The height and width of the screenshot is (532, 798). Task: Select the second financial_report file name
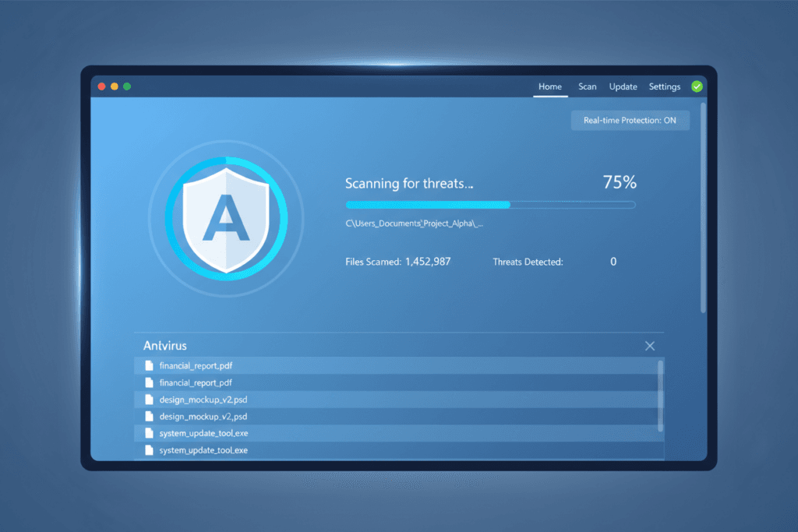196,382
